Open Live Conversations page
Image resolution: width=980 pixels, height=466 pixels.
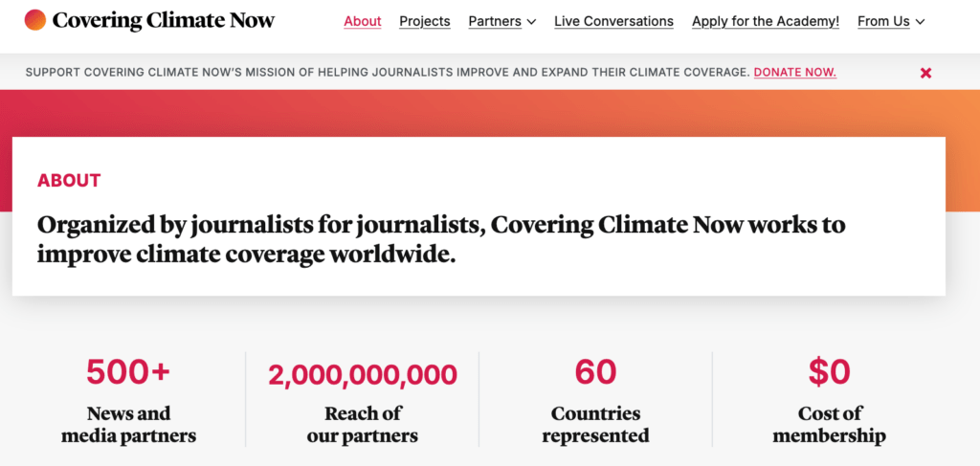[x=613, y=21]
